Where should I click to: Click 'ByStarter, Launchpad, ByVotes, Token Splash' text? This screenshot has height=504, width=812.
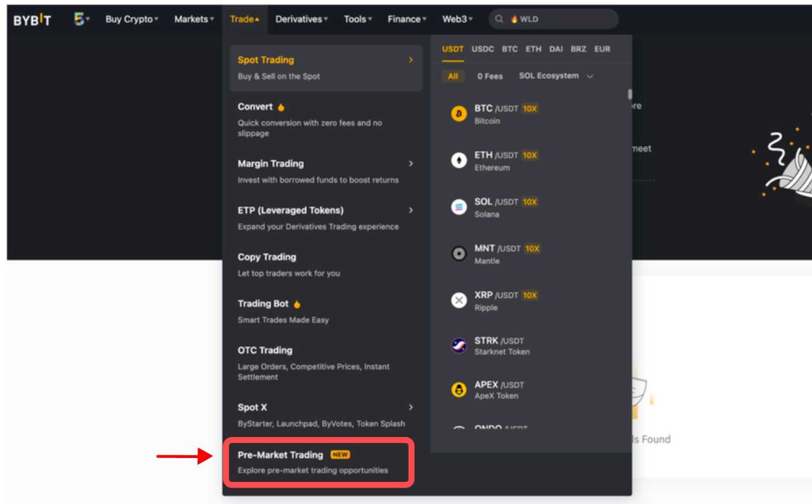[x=321, y=424]
